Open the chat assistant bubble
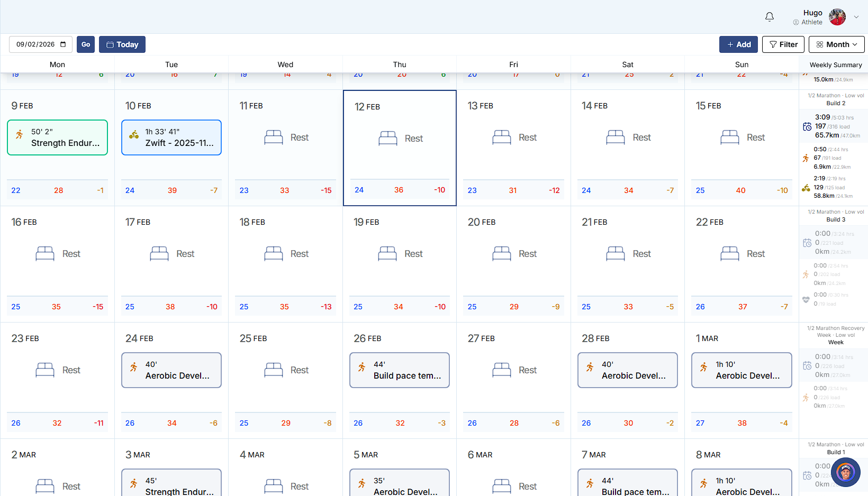Screen dimensions: 868x496 845,472
